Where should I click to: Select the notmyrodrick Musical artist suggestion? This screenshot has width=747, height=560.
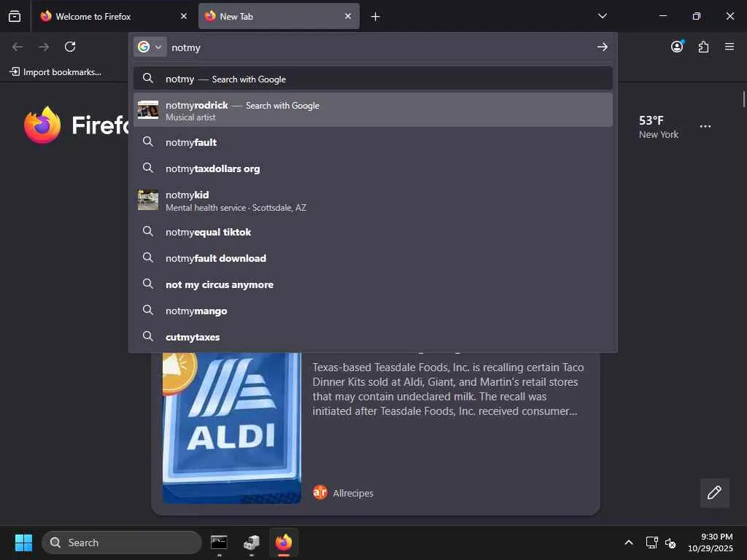point(373,111)
